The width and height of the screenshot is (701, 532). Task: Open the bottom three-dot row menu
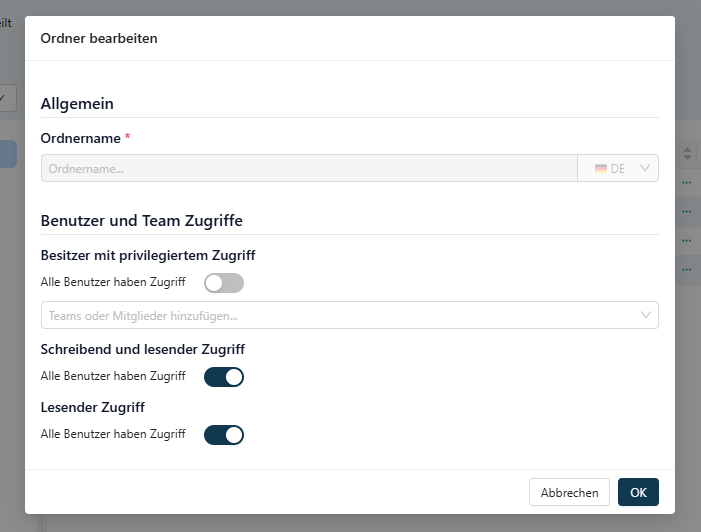coord(687,270)
